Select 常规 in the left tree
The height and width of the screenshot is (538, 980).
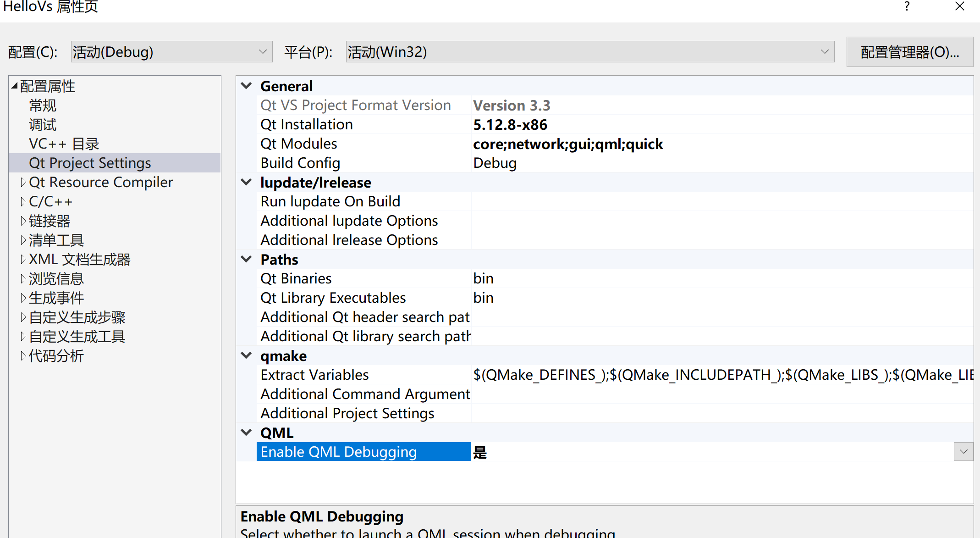pyautogui.click(x=42, y=105)
